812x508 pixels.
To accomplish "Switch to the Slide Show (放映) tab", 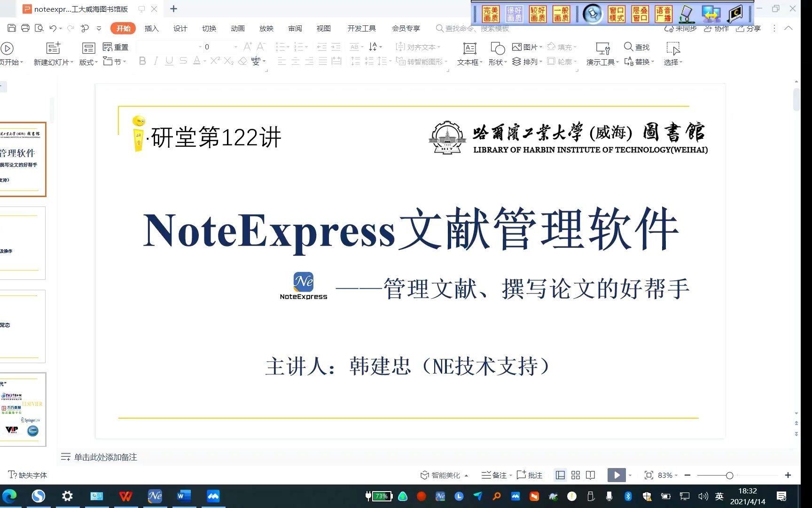I will point(266,28).
